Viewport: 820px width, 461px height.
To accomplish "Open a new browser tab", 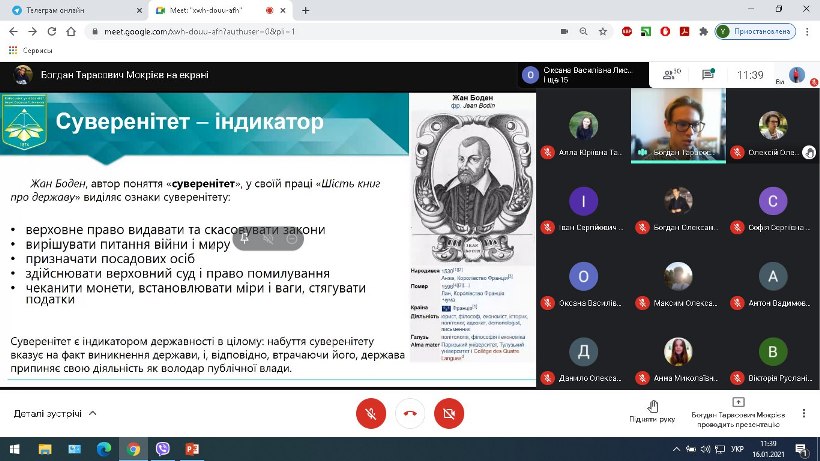I will (305, 10).
